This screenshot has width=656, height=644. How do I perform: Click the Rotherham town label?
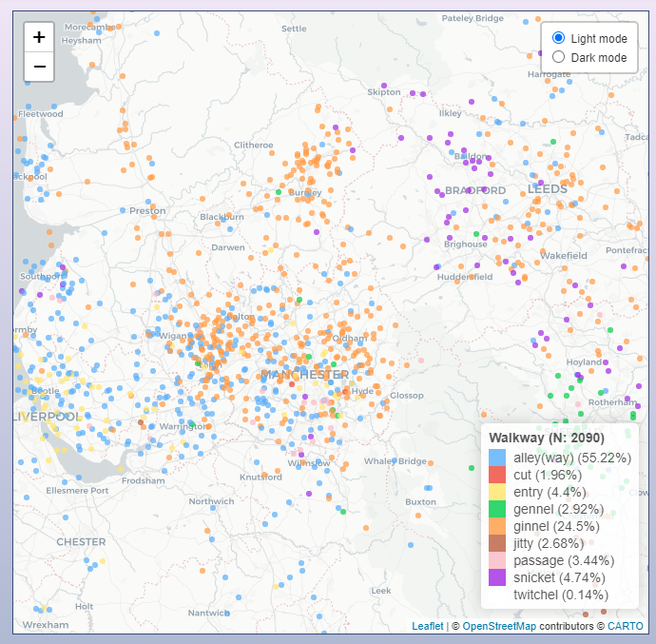click(x=612, y=402)
